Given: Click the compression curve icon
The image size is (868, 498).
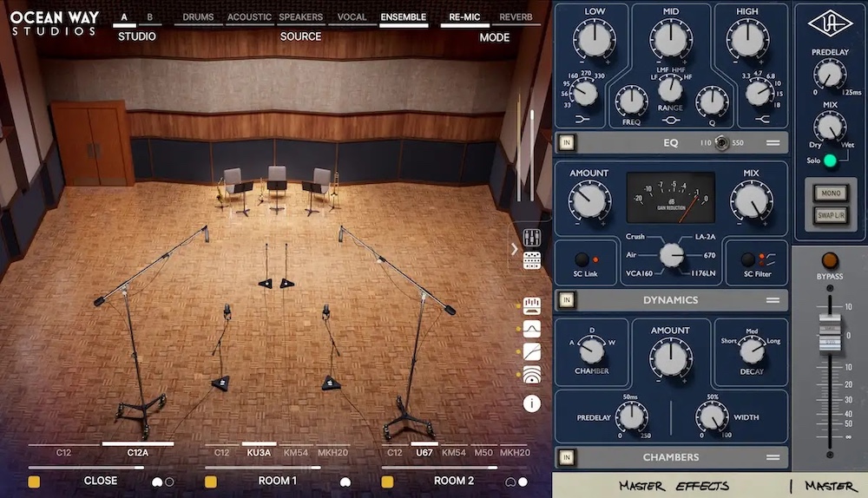Looking at the screenshot, I should click(x=532, y=351).
